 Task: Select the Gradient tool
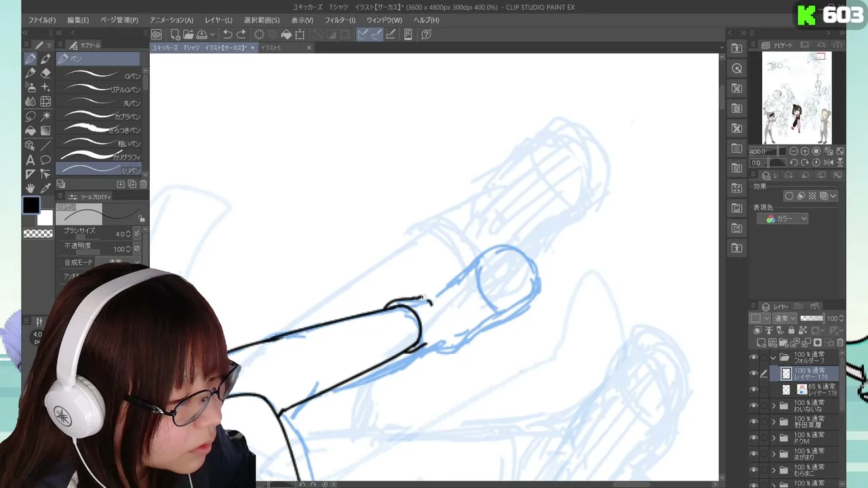point(45,131)
